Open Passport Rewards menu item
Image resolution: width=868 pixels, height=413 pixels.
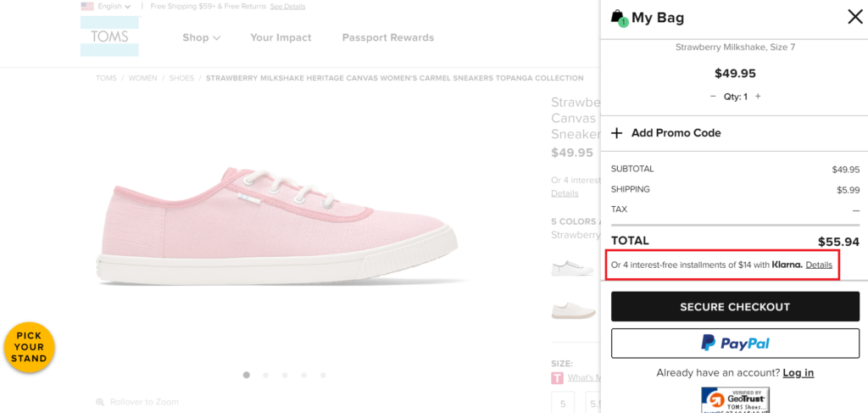coord(387,37)
